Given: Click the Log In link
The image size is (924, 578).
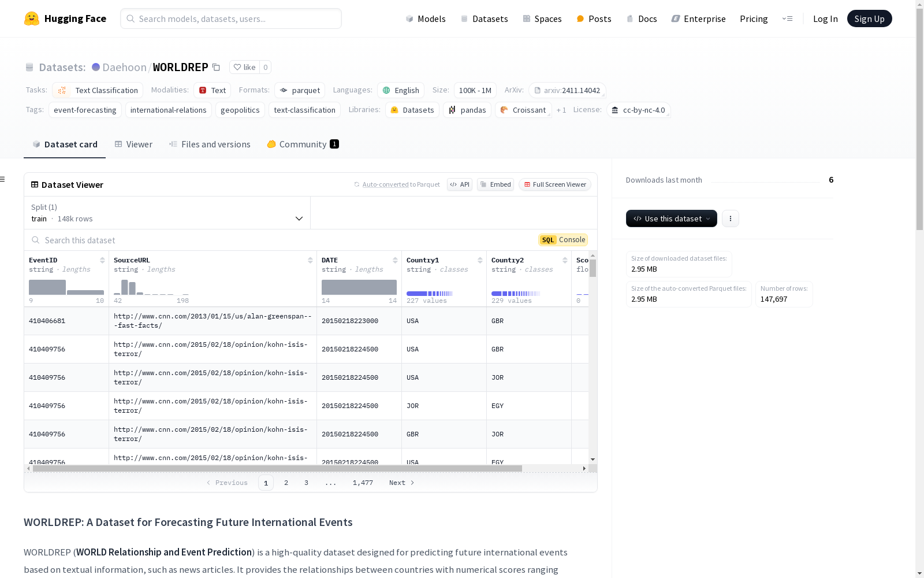Looking at the screenshot, I should click(x=825, y=18).
